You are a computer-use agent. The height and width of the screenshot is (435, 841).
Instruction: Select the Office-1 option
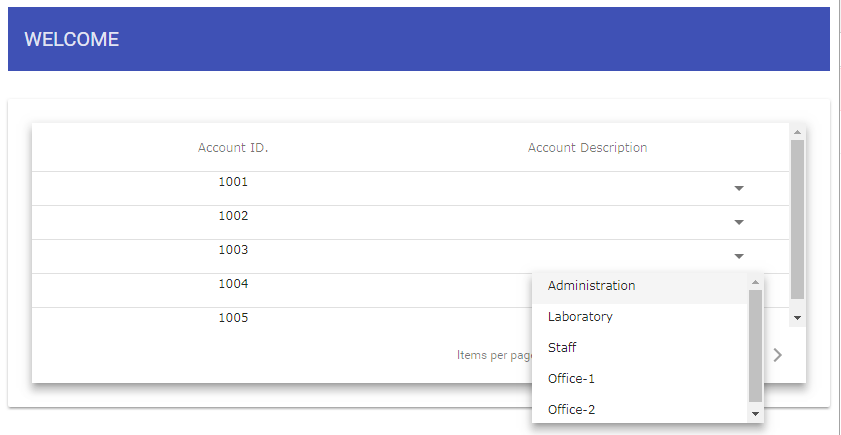click(x=572, y=379)
